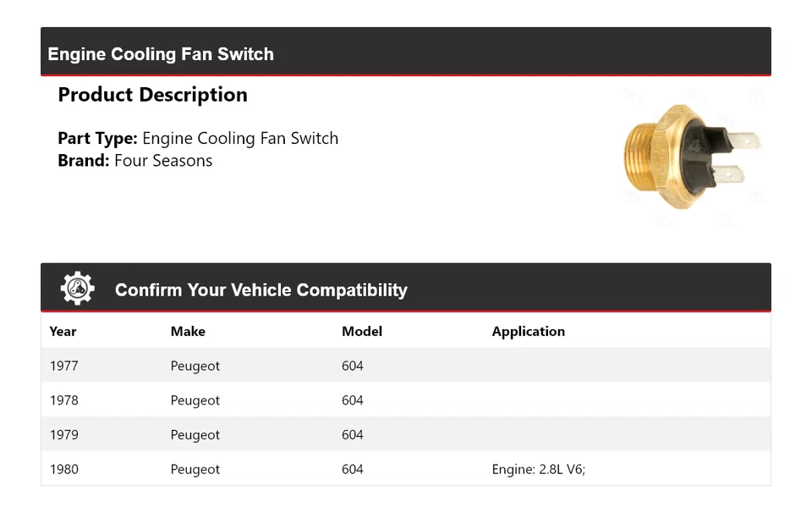Click the Year column header
The image size is (812, 513).
[x=63, y=331]
